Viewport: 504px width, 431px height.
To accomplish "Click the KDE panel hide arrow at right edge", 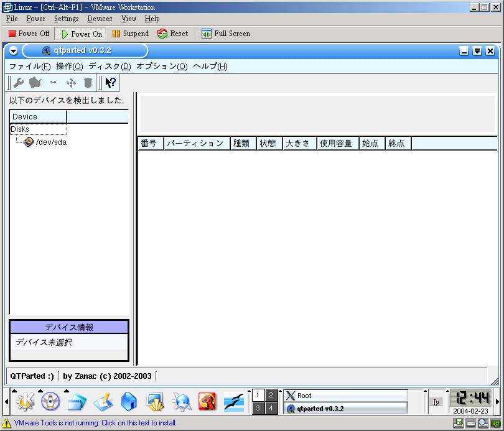I will (x=498, y=401).
